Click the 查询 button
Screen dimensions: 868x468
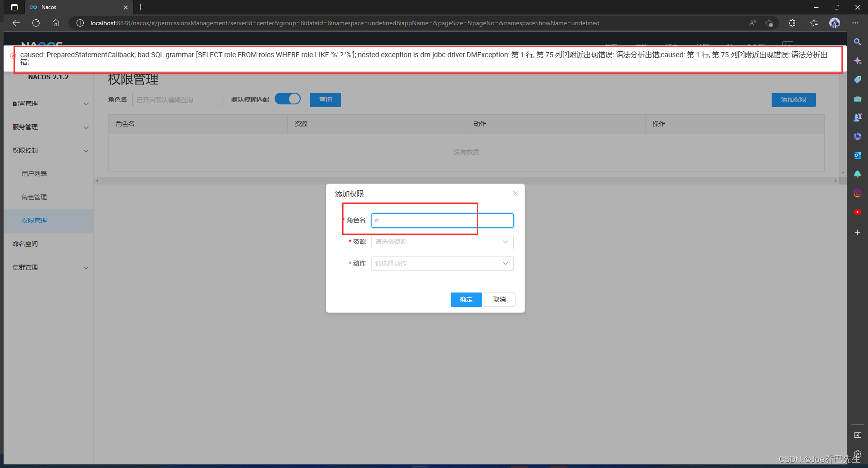pyautogui.click(x=325, y=99)
